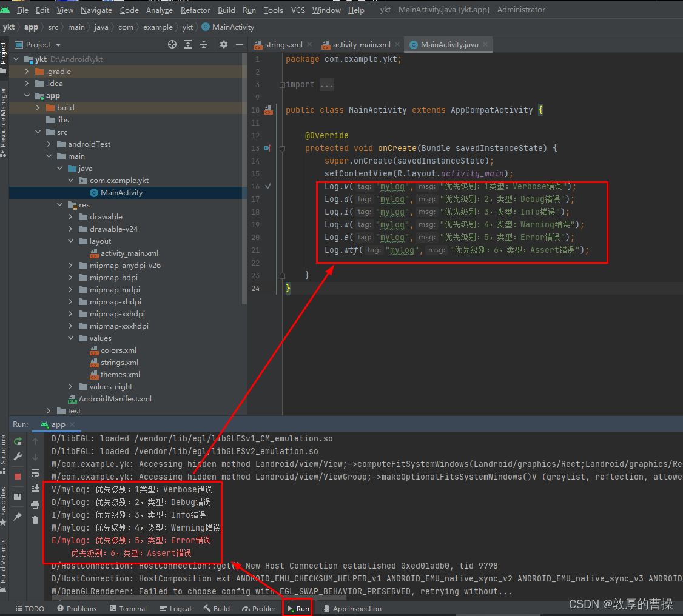Toggle scroll to end in console
683x616 pixels.
click(35, 489)
